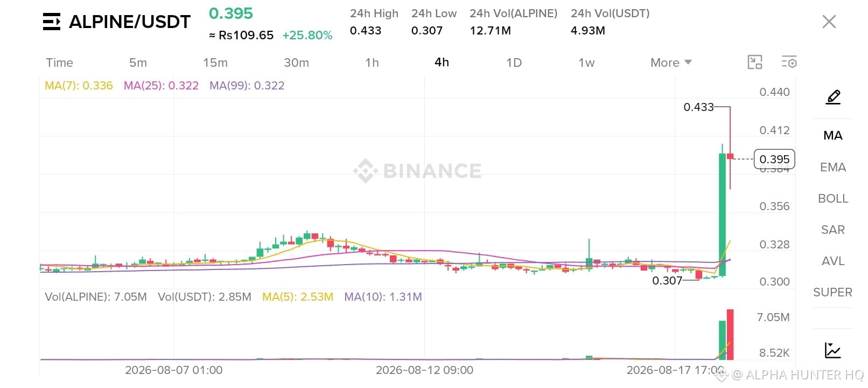868x388 pixels.
Task: Click the 0.440 price axis label
Action: point(774,92)
